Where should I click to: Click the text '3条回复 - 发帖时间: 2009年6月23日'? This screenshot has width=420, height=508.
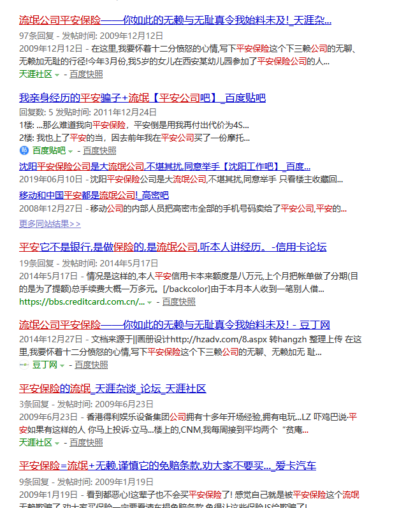pos(86,404)
